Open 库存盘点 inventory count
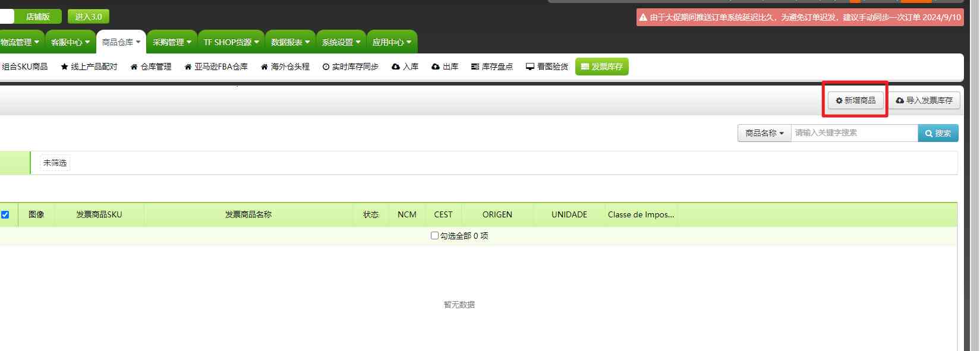 [491, 67]
